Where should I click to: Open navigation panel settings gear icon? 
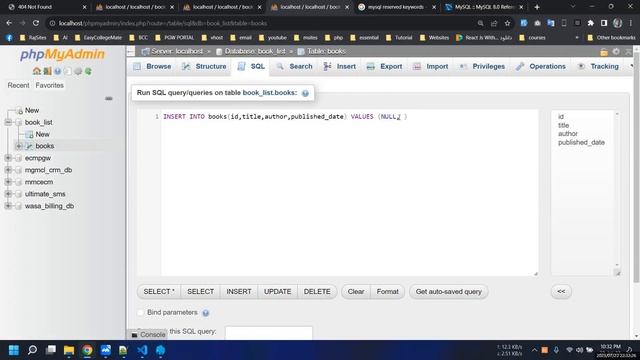pos(78,71)
